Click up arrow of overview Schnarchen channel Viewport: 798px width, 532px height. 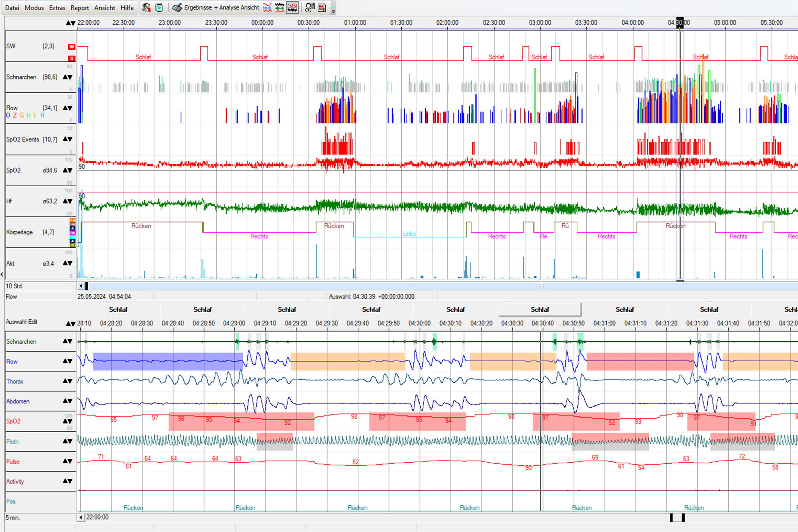(x=65, y=77)
